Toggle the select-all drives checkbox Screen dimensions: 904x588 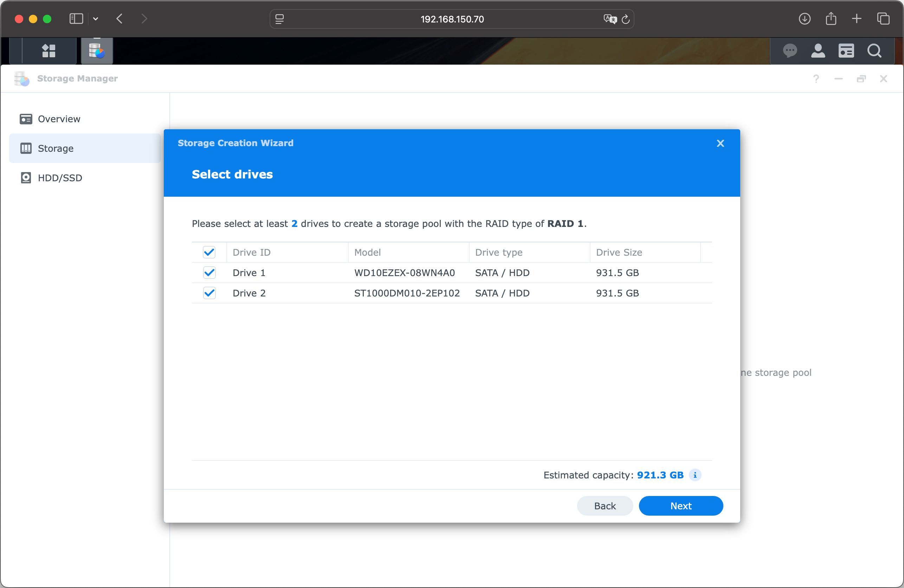click(x=209, y=252)
